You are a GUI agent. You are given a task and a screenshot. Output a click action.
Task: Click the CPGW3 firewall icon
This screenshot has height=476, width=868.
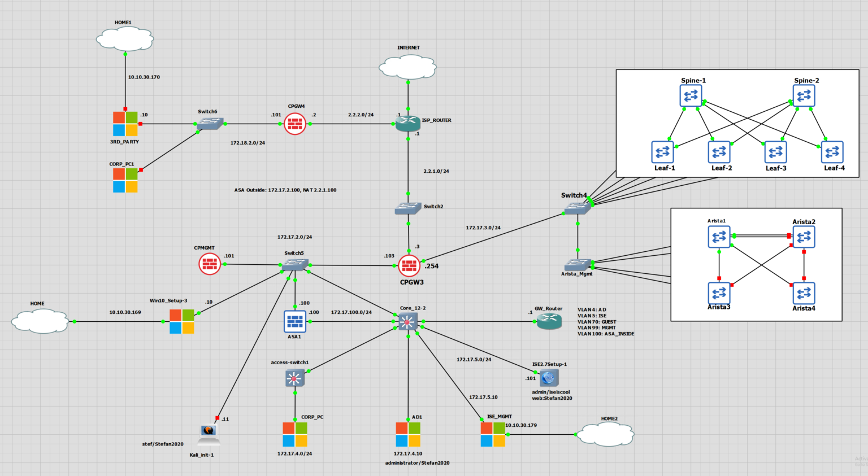click(x=409, y=265)
